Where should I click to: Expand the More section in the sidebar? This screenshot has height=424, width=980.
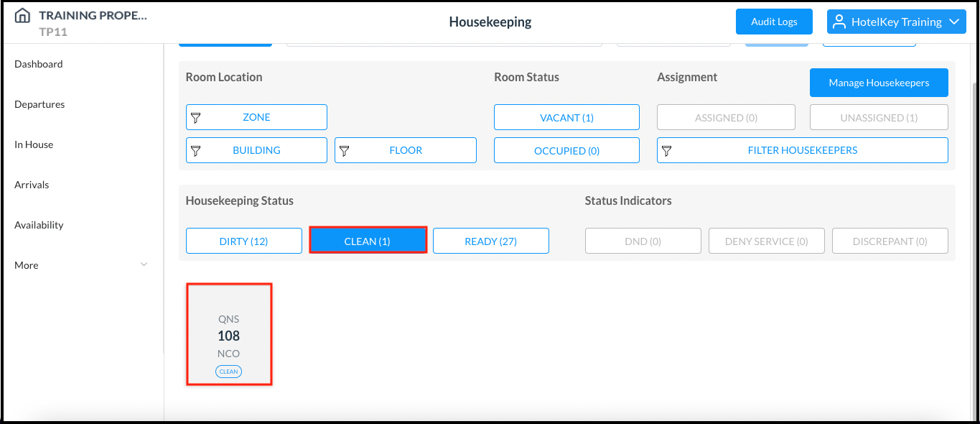[81, 264]
